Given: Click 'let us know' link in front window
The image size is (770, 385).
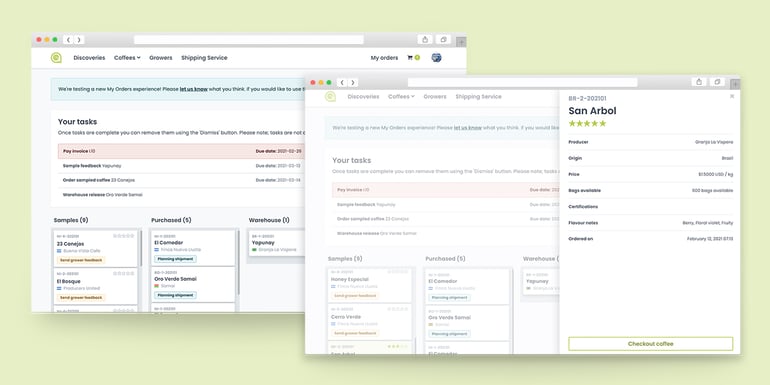Looking at the screenshot, I should coord(468,128).
